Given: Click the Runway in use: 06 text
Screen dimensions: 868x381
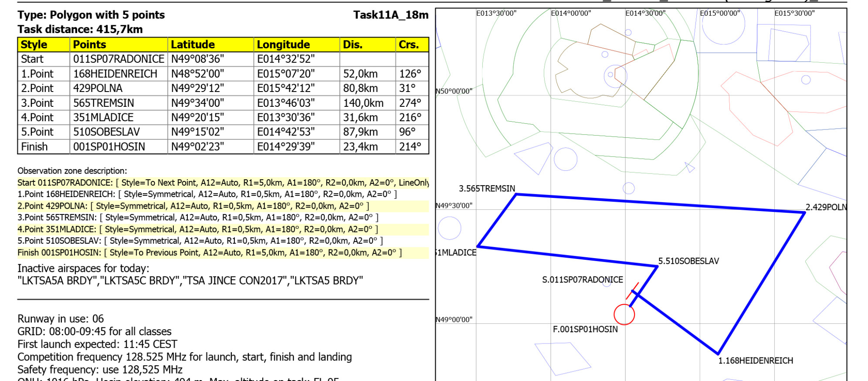Looking at the screenshot, I should pyautogui.click(x=61, y=319).
